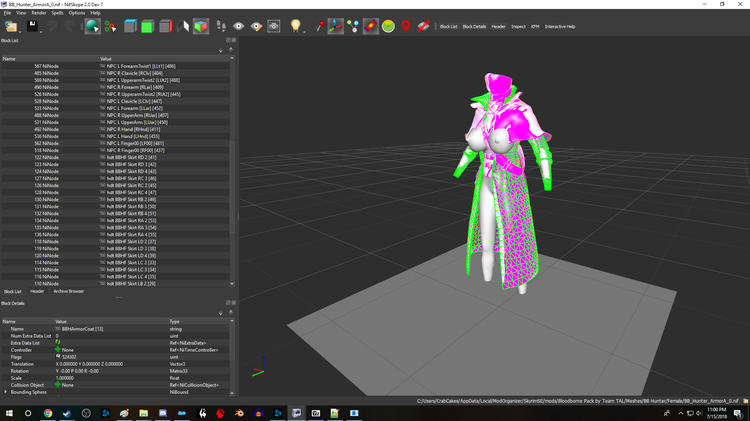Viewport: 750px width, 421px height.
Task: Open the Windows Start menu
Action: [x=9, y=413]
